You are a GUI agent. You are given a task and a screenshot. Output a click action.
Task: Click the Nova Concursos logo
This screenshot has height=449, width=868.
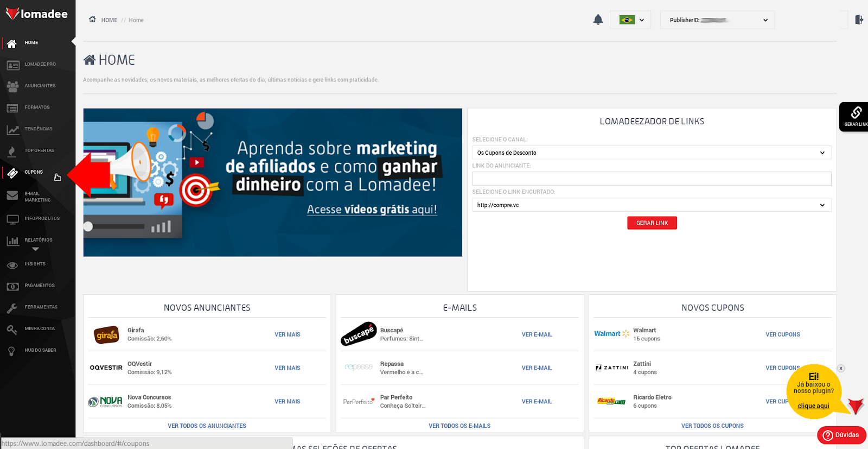105,402
